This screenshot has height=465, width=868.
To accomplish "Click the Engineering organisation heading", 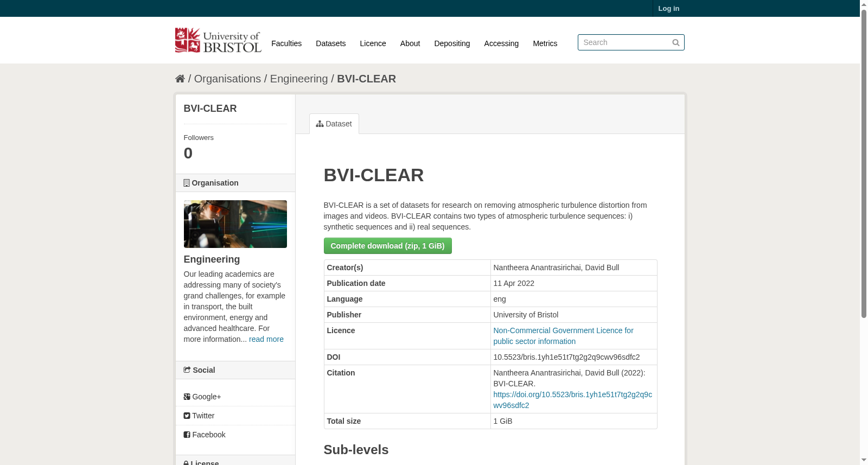I will tap(212, 259).
